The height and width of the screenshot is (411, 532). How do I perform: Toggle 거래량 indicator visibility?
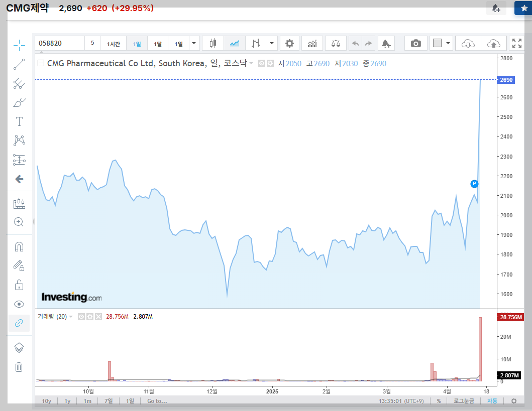pos(81,317)
